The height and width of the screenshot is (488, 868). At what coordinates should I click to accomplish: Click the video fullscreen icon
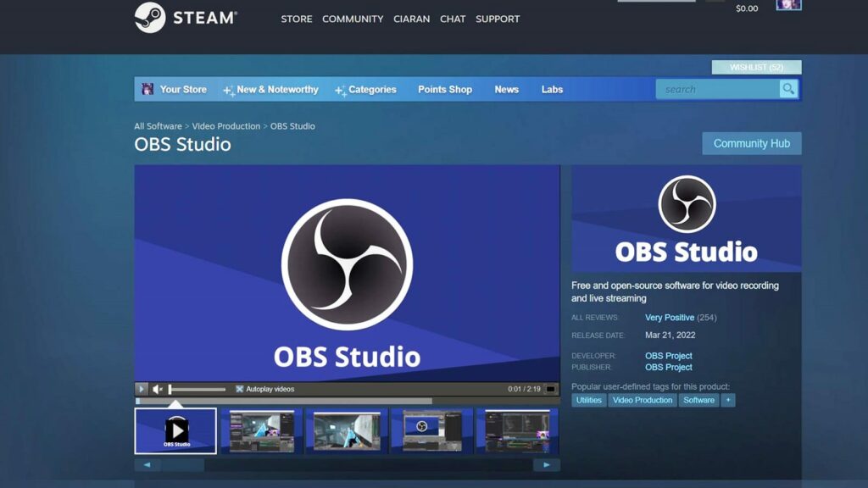pos(550,389)
